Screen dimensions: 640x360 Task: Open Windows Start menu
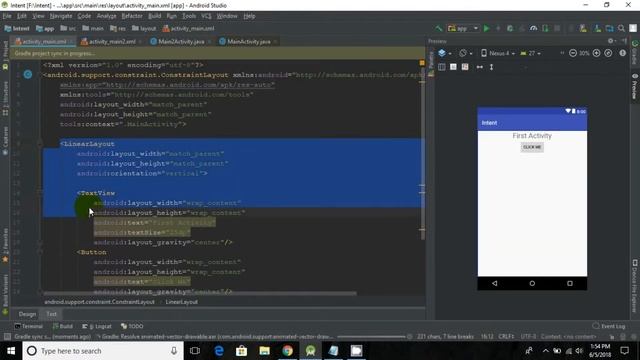pos(11,351)
